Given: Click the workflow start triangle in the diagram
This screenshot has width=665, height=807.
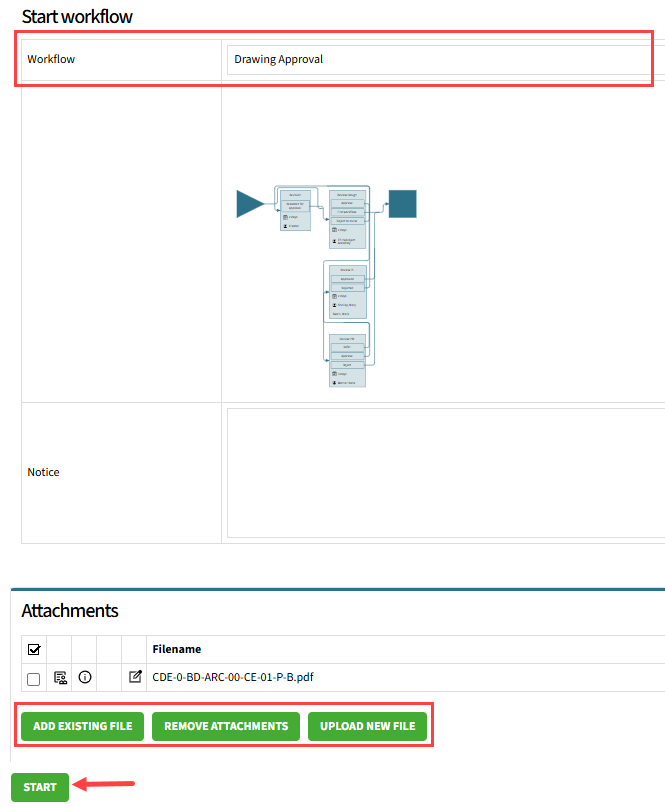Looking at the screenshot, I should [249, 204].
